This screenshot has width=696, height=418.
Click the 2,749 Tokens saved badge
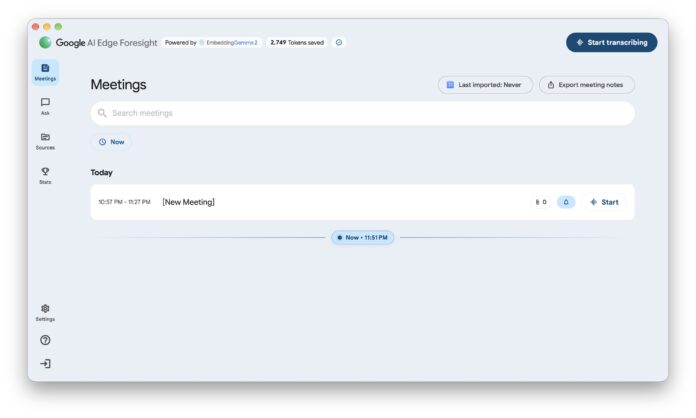tap(297, 43)
